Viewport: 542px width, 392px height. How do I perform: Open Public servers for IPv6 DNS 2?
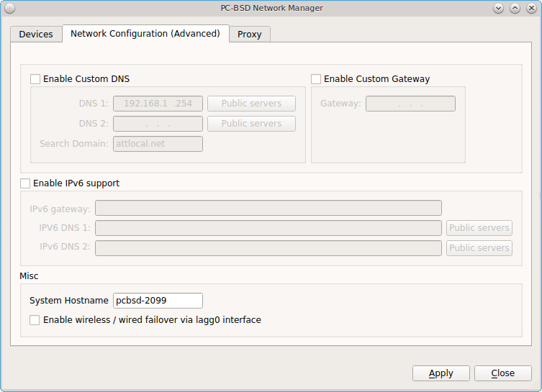point(479,248)
